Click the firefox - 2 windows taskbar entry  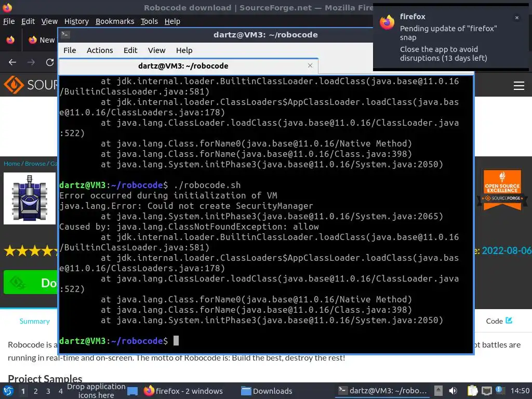point(183,391)
